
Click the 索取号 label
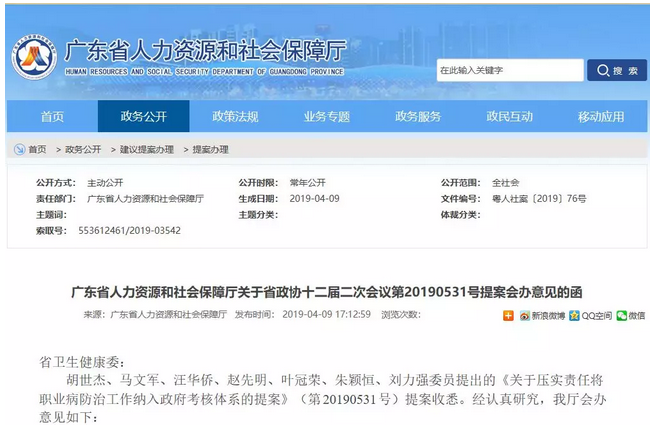click(x=51, y=231)
